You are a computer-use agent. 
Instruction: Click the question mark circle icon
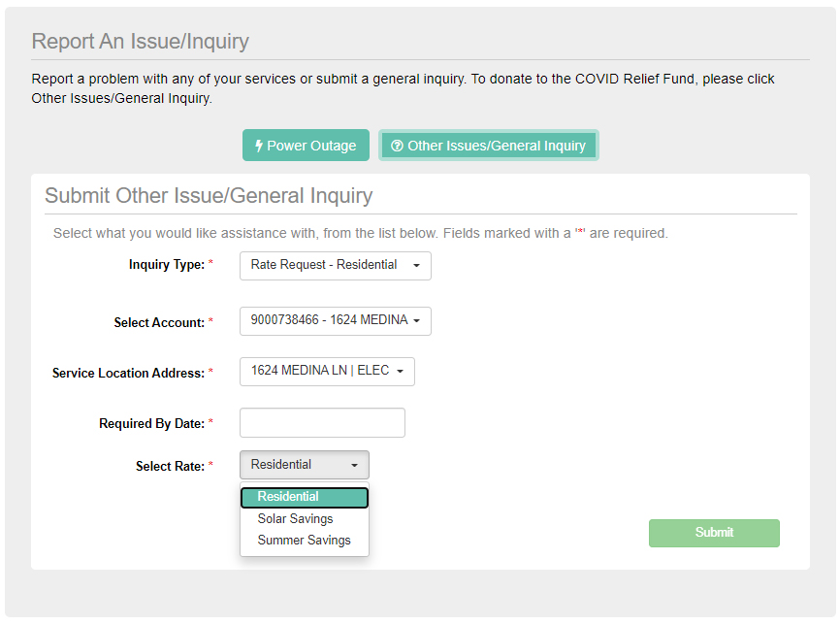(x=397, y=146)
